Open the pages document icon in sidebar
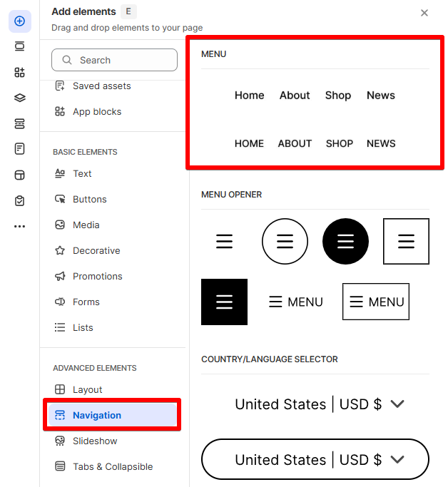This screenshot has height=487, width=448. click(x=19, y=149)
